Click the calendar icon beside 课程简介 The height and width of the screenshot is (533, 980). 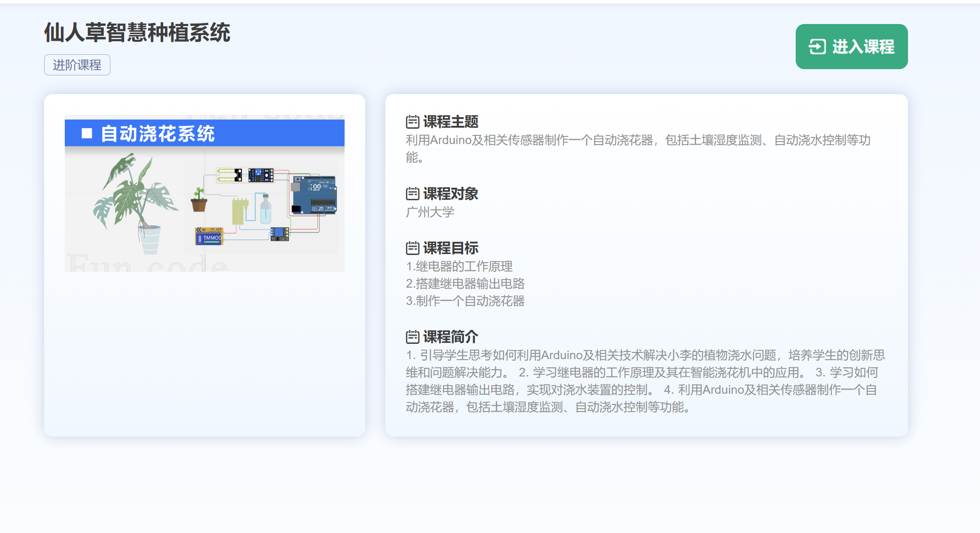412,337
